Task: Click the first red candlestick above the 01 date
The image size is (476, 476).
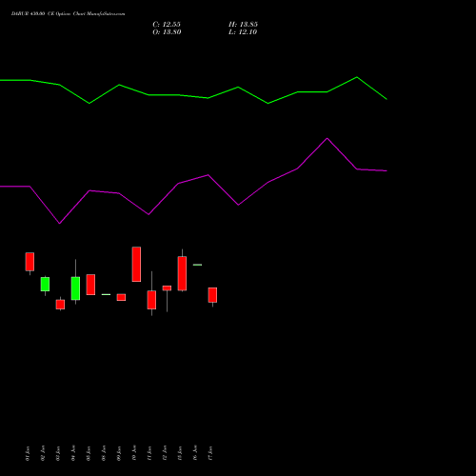Action: pos(30,262)
